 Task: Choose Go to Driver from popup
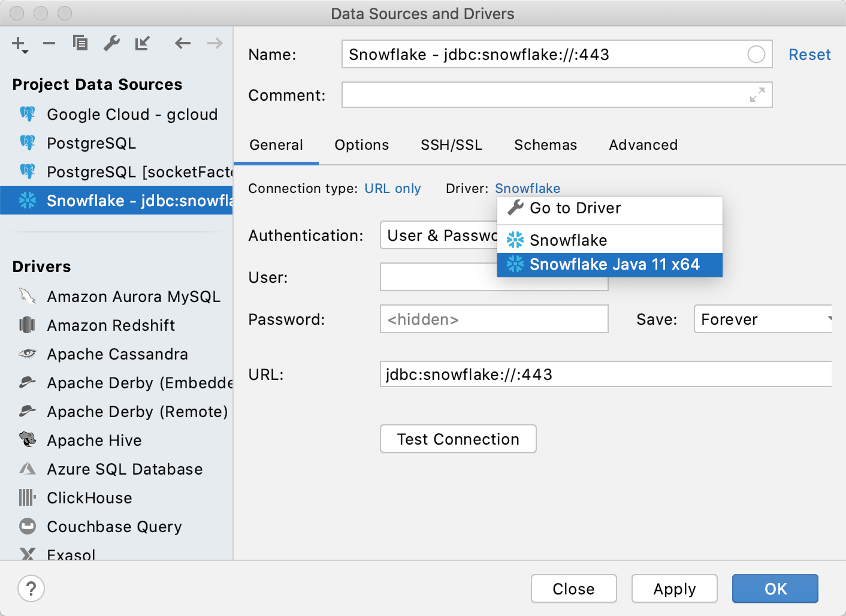click(x=610, y=208)
